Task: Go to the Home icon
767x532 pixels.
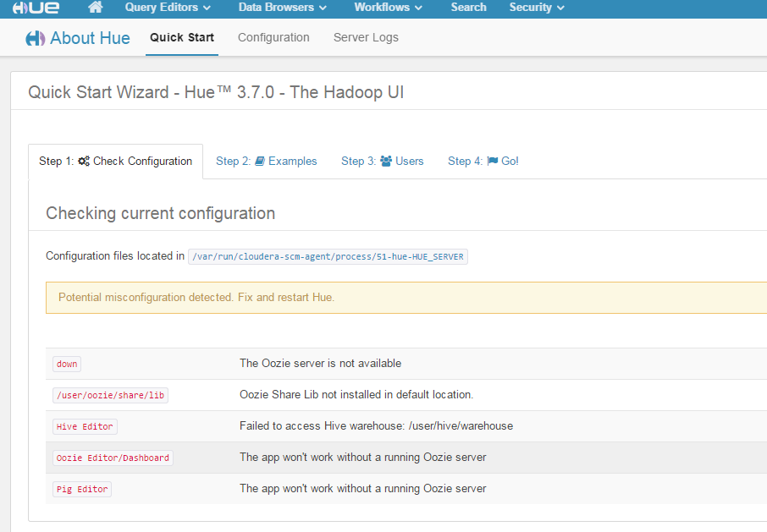Action: pos(96,8)
